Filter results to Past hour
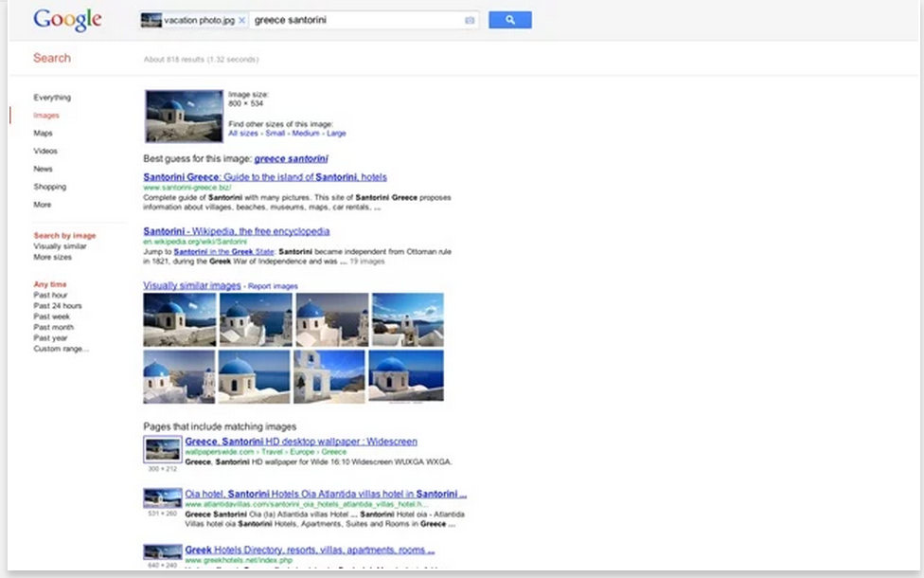 click(x=50, y=295)
